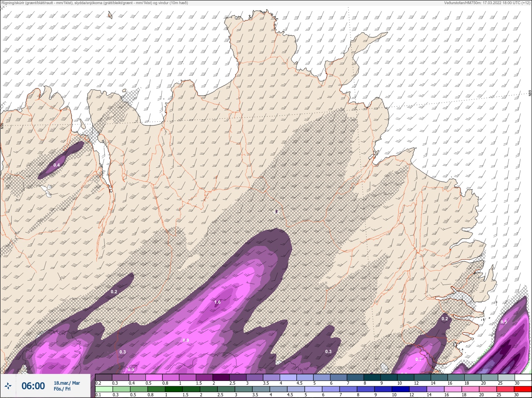Image resolution: width=532 pixels, height=398 pixels.
Task: Click the four-pointed star icon beside 06:00
Action: pos(7,386)
